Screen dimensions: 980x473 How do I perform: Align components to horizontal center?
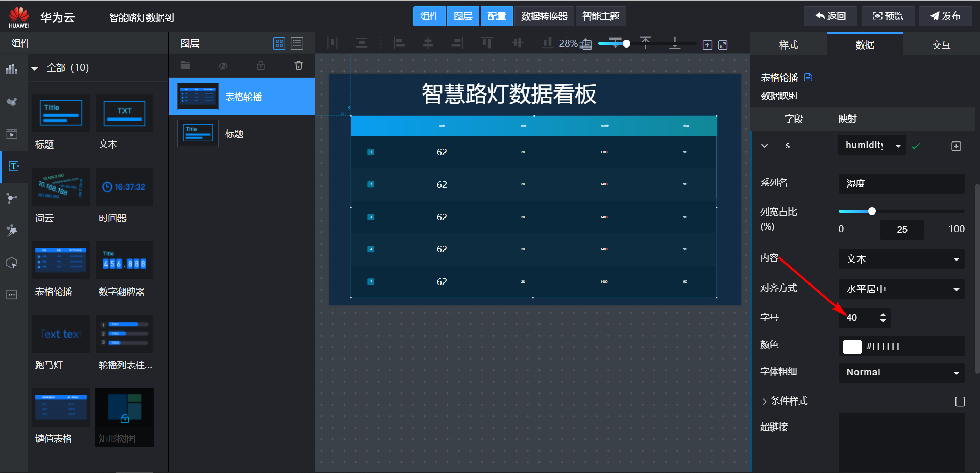click(x=428, y=43)
